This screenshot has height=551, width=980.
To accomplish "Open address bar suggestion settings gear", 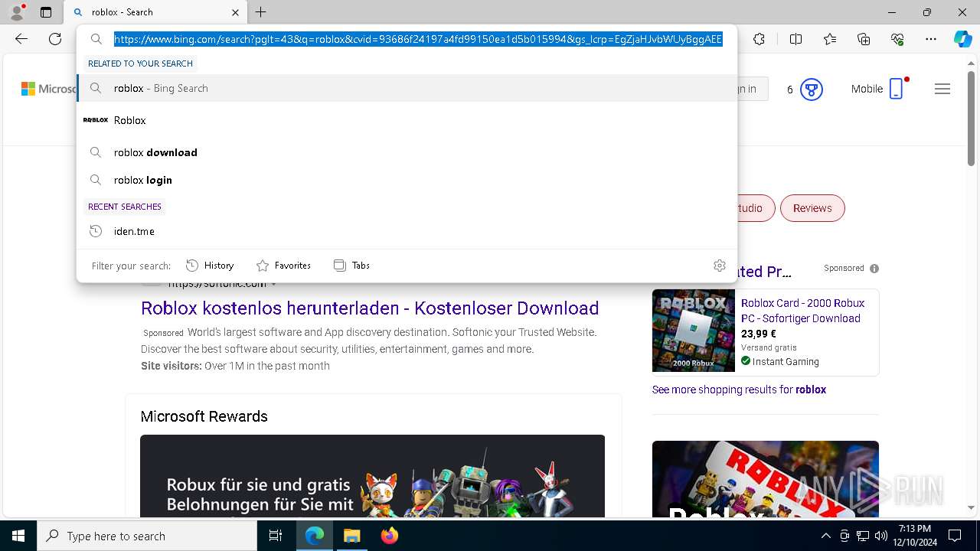I will [x=720, y=266].
